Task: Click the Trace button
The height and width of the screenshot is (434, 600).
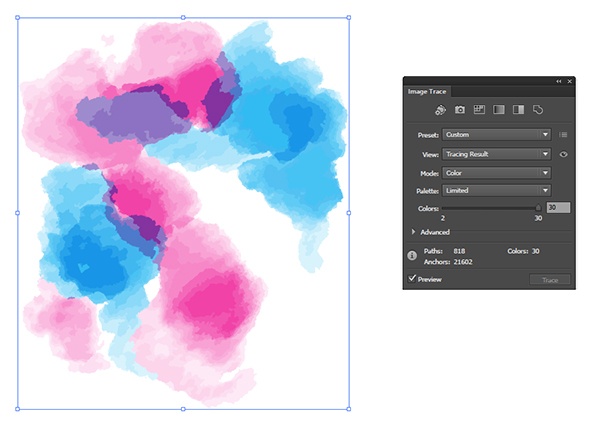Action: (550, 280)
